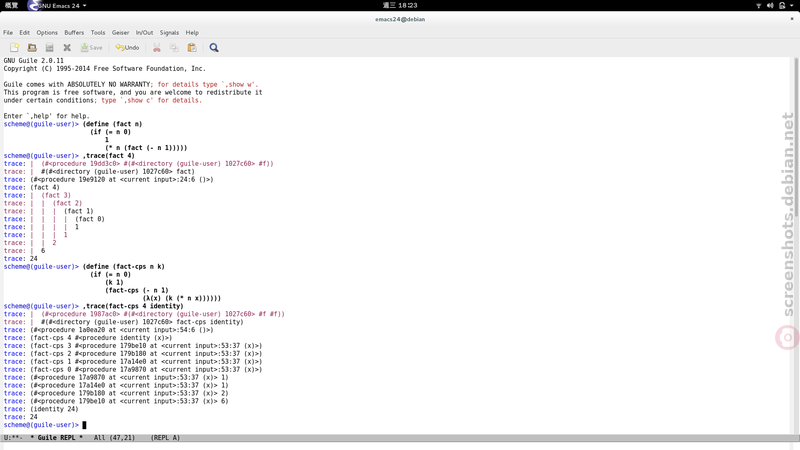Click the line ',trace(fact 4)'

[109, 156]
